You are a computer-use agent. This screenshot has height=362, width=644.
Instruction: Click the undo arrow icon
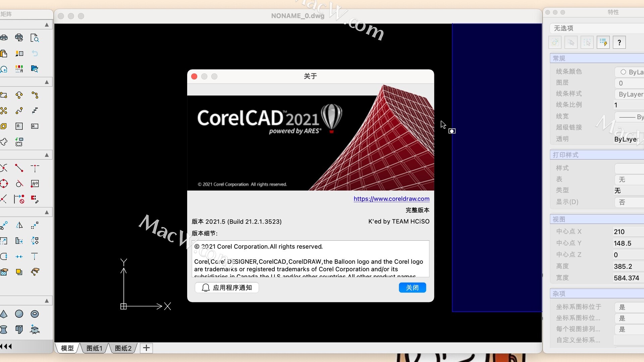(x=35, y=53)
